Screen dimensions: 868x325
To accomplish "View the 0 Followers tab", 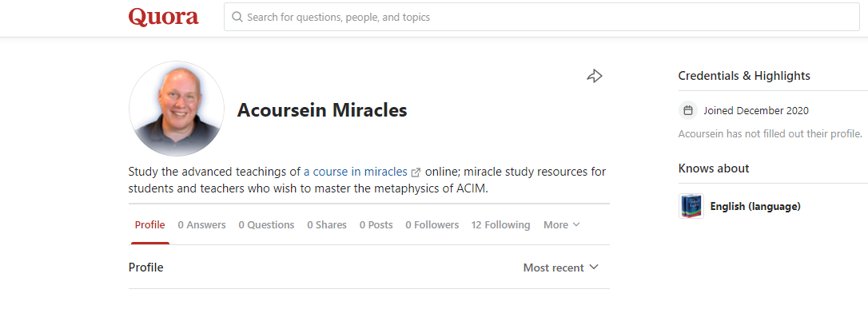I will pyautogui.click(x=432, y=225).
